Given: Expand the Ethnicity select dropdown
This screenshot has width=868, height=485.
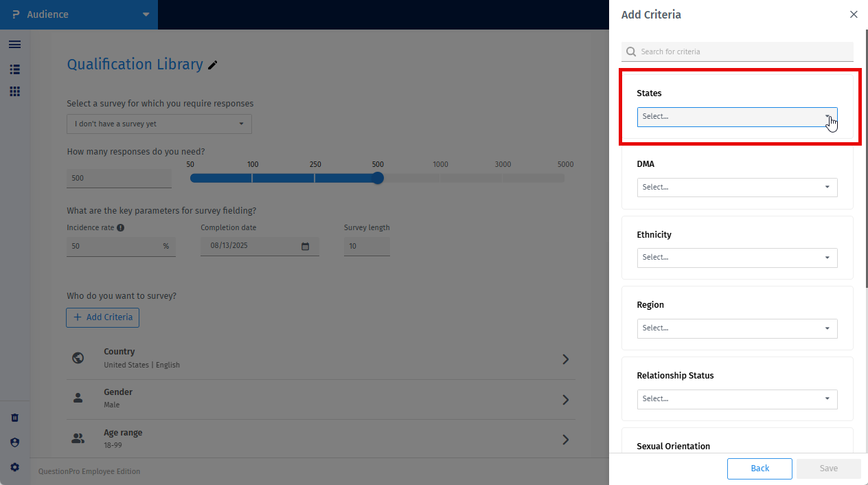Looking at the screenshot, I should click(x=737, y=258).
